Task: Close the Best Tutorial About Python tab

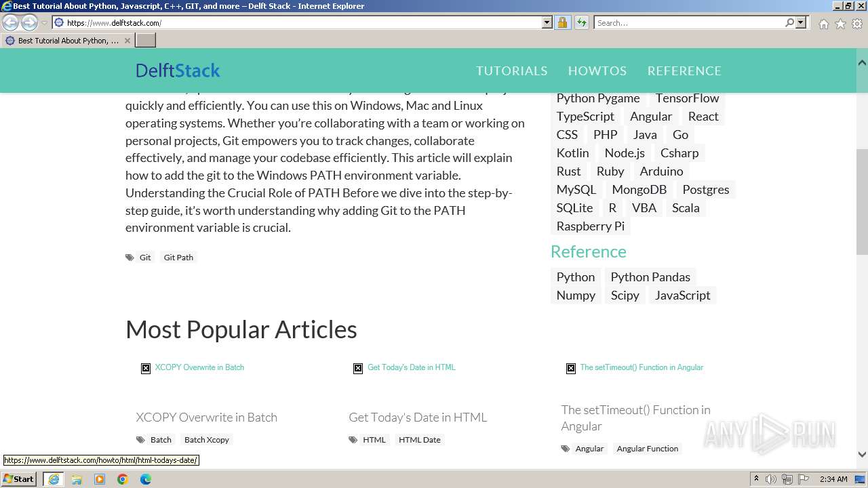Action: (127, 41)
